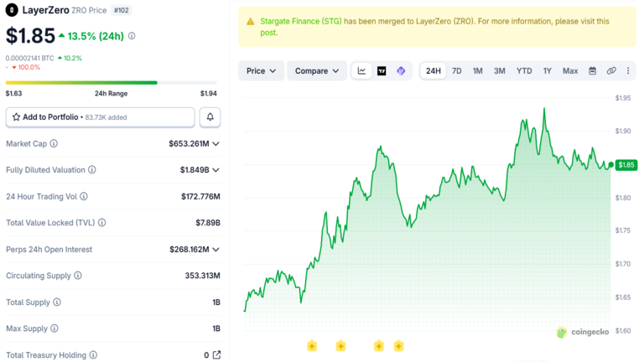
Task: Click first yellow news marker below chart
Action: click(312, 346)
